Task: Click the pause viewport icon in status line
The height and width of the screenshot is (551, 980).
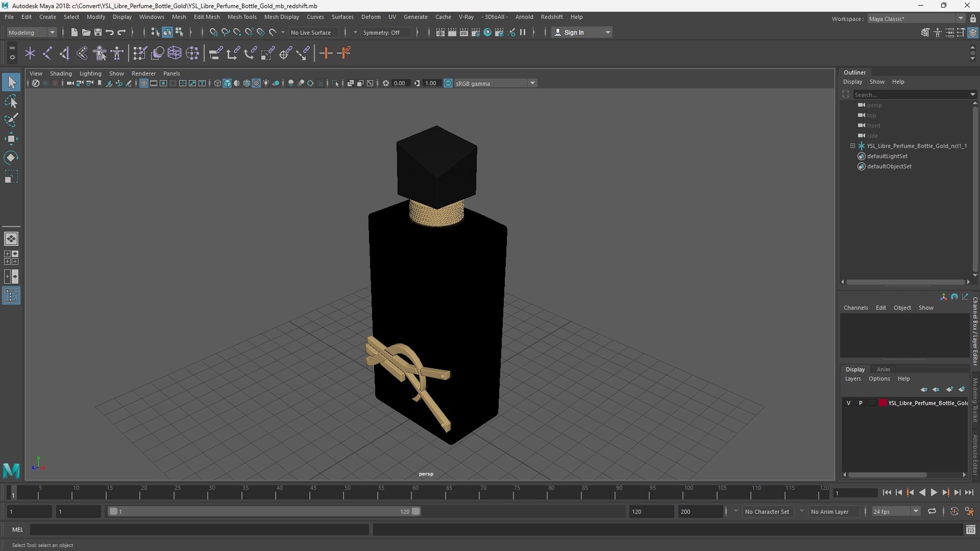Action: click(x=523, y=32)
